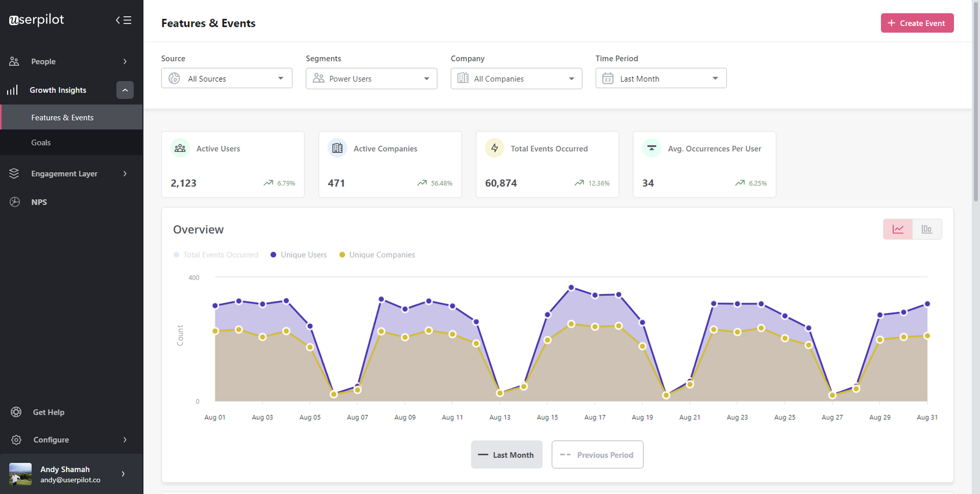This screenshot has width=980, height=494.
Task: Toggle the Unique Users legend entry
Action: coord(298,254)
